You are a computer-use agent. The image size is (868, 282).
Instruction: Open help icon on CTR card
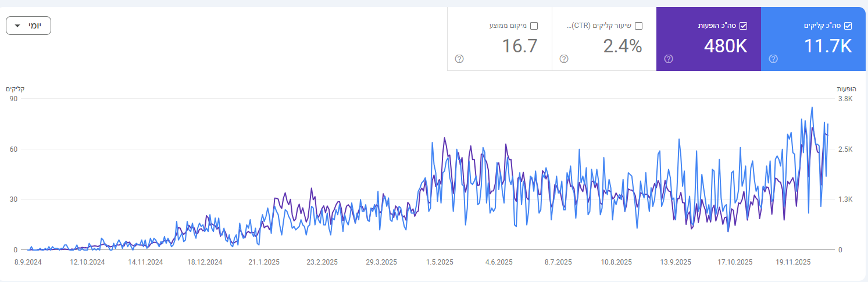pyautogui.click(x=563, y=59)
